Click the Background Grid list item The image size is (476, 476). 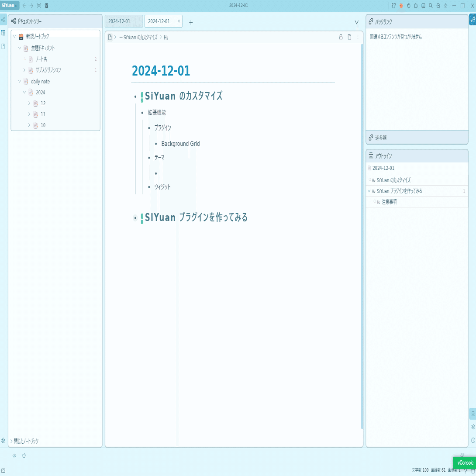click(x=181, y=144)
